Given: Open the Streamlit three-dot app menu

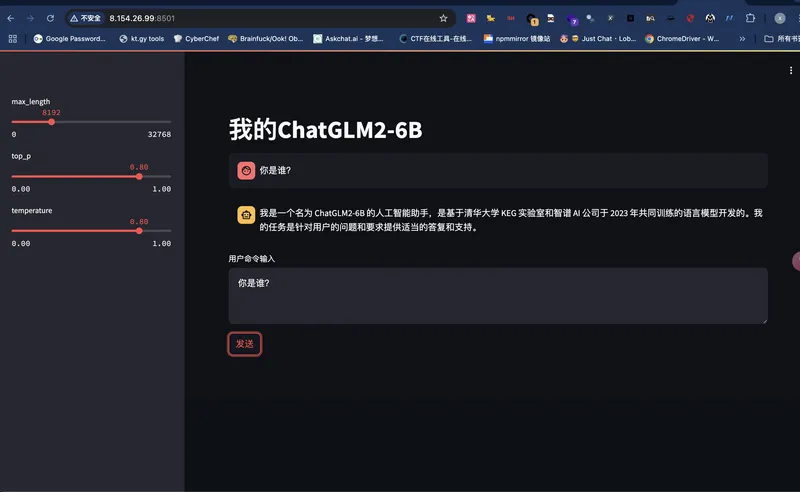Looking at the screenshot, I should (x=791, y=70).
